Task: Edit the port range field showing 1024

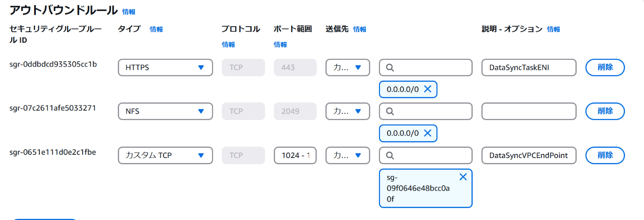Action: (295, 155)
